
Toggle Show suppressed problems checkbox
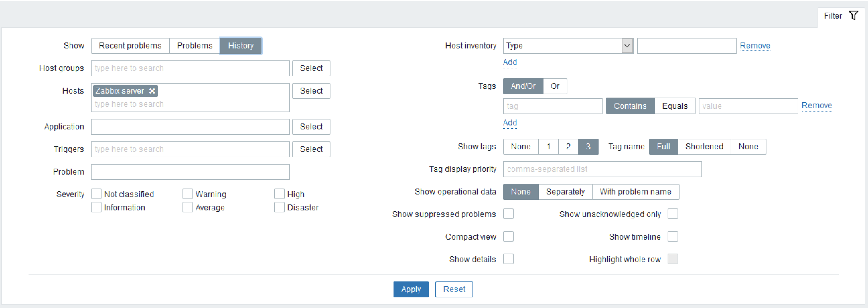click(508, 214)
